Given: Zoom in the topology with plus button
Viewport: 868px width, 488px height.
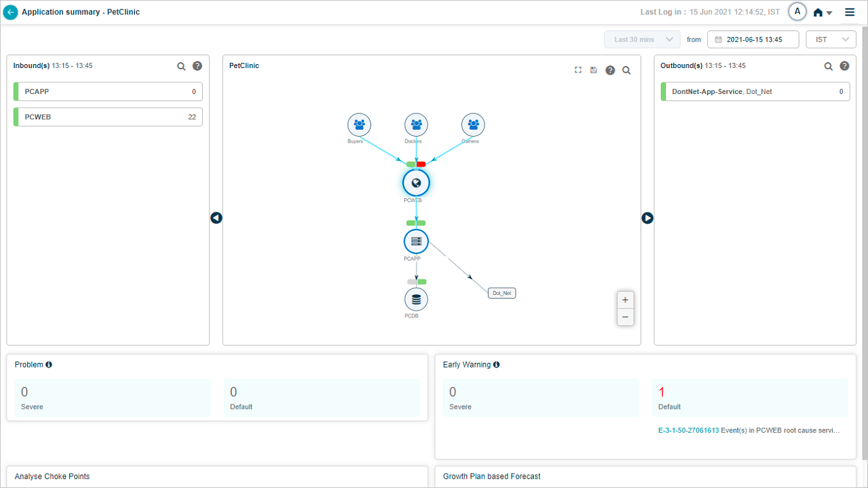Looking at the screenshot, I should (624, 300).
